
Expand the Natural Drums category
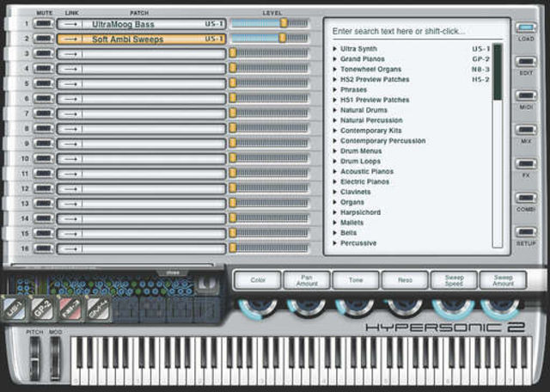pos(335,110)
